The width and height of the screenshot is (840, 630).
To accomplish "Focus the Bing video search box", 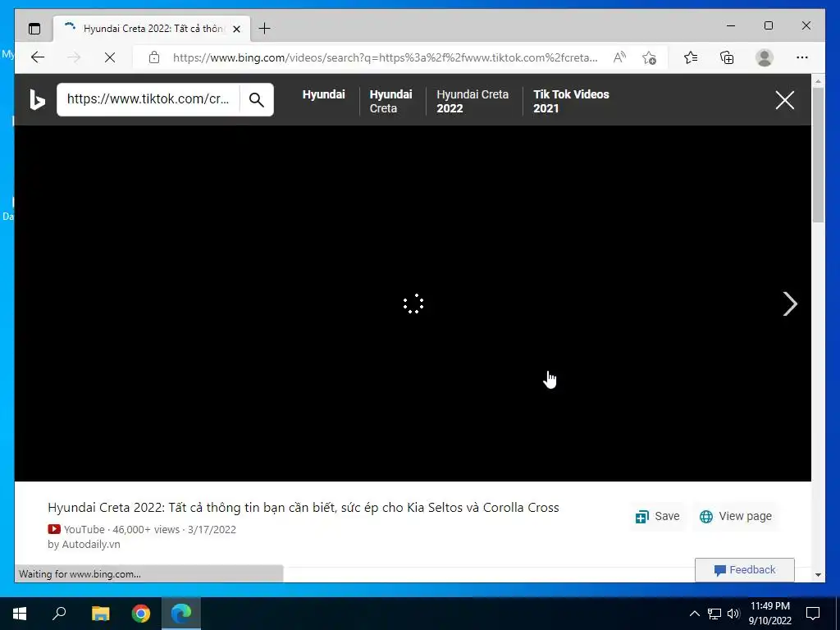I will [148, 99].
